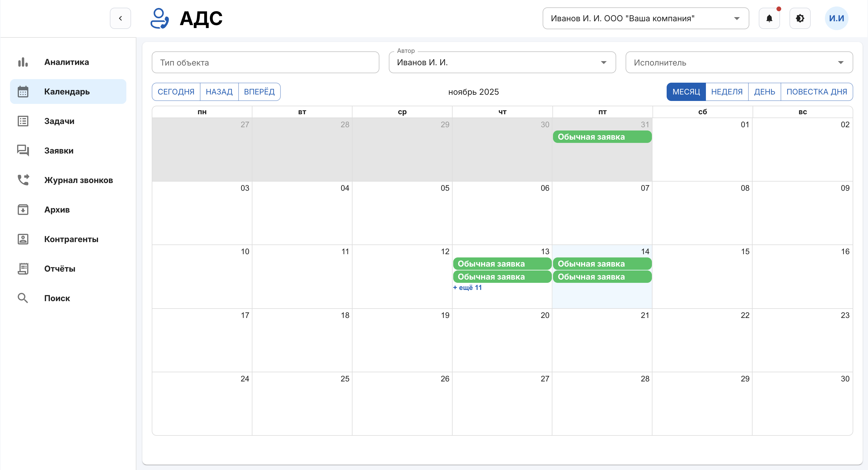Open the И.И user avatar menu
Viewport: 868px width, 470px height.
coord(836,18)
